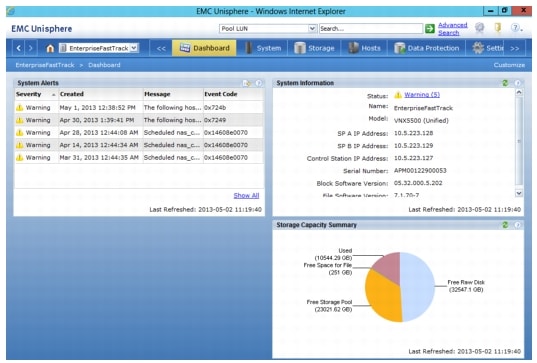
Task: Click the Warning (5) status link
Action: coord(422,95)
